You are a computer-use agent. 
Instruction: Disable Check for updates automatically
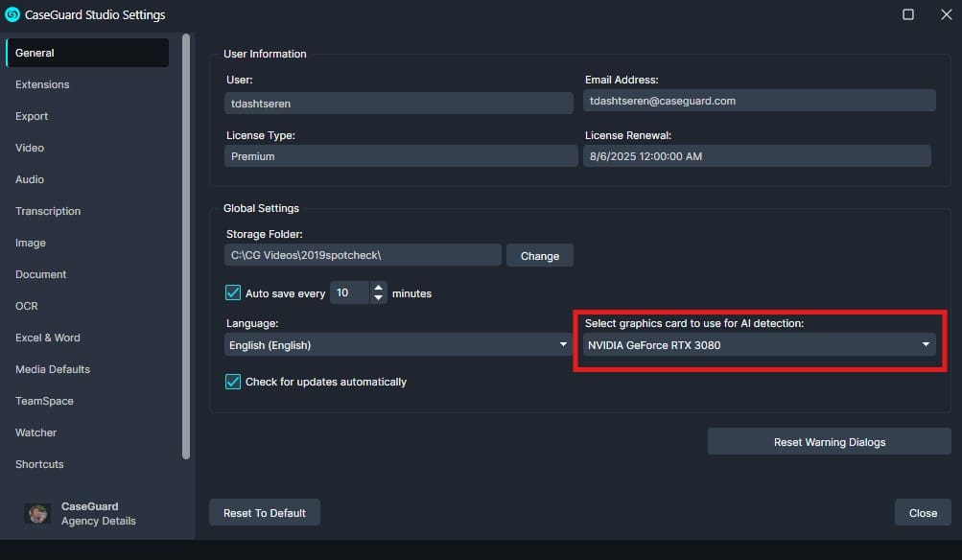(x=231, y=381)
